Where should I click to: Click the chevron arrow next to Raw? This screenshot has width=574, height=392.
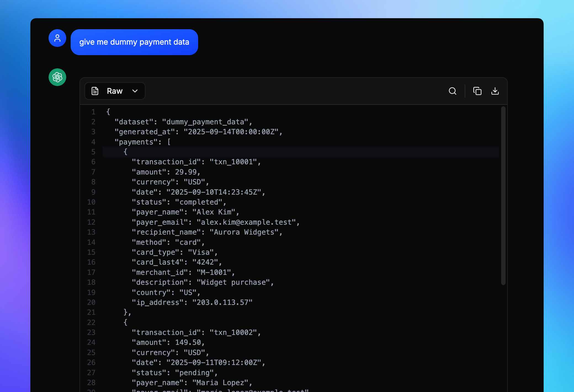point(135,91)
